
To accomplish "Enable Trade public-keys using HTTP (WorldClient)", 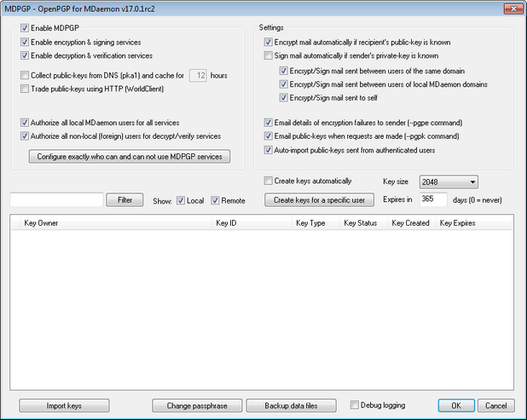I will click(25, 89).
